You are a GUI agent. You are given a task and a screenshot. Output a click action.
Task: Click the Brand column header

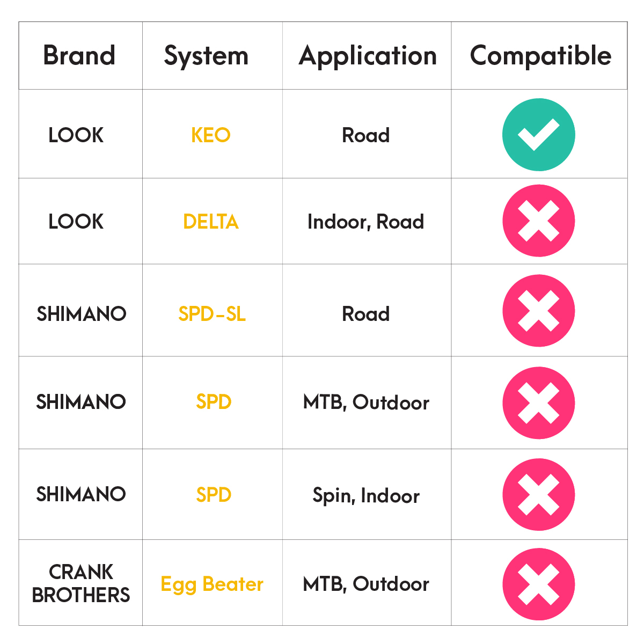(x=79, y=56)
